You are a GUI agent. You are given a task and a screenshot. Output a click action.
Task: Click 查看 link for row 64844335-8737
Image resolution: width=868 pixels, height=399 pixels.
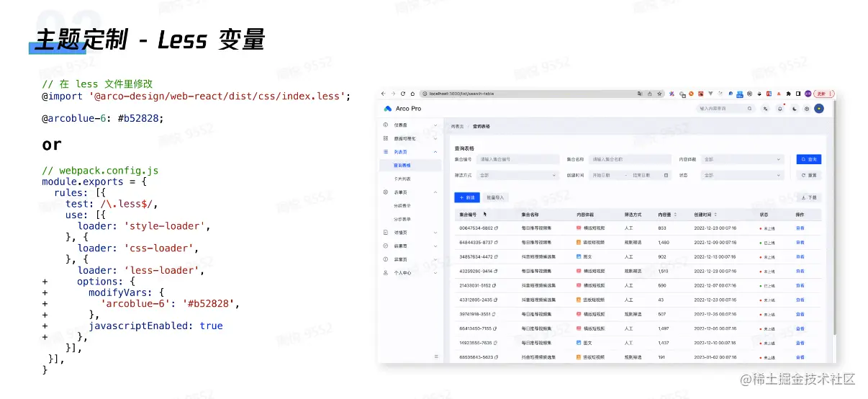click(x=800, y=242)
